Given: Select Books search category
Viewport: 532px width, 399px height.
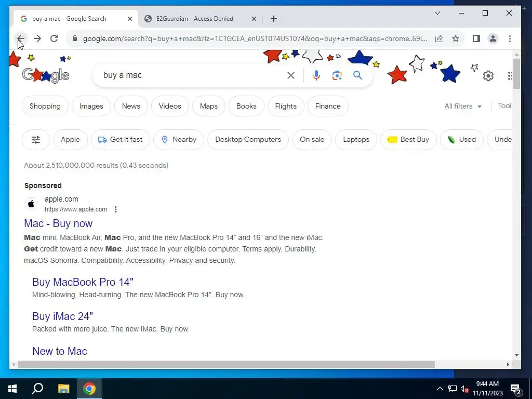Looking at the screenshot, I should tap(246, 106).
